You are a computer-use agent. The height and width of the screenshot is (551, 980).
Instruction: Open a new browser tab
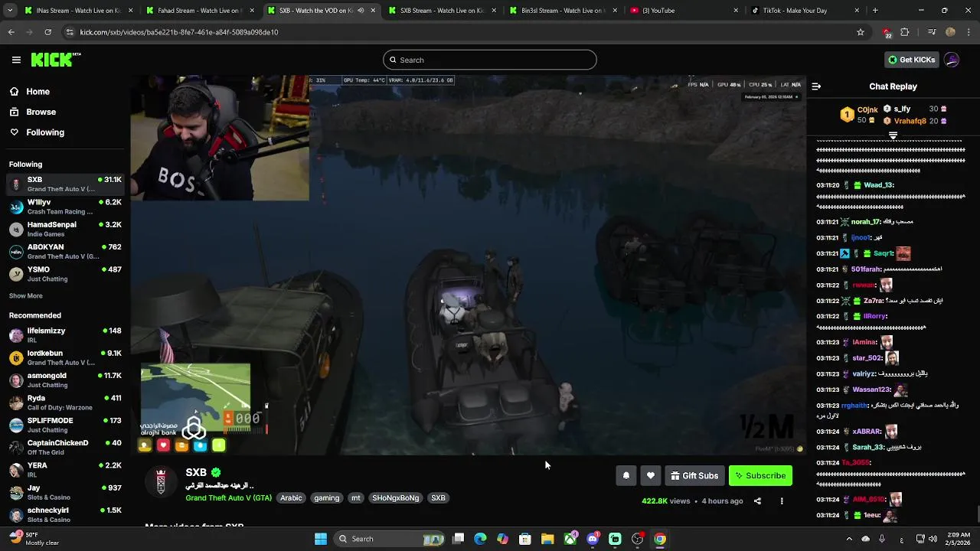[x=875, y=11]
